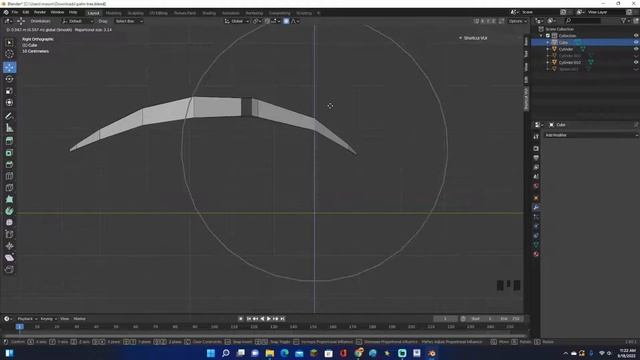
Task: Select the Transform tool in left toolbar
Action: point(9,102)
